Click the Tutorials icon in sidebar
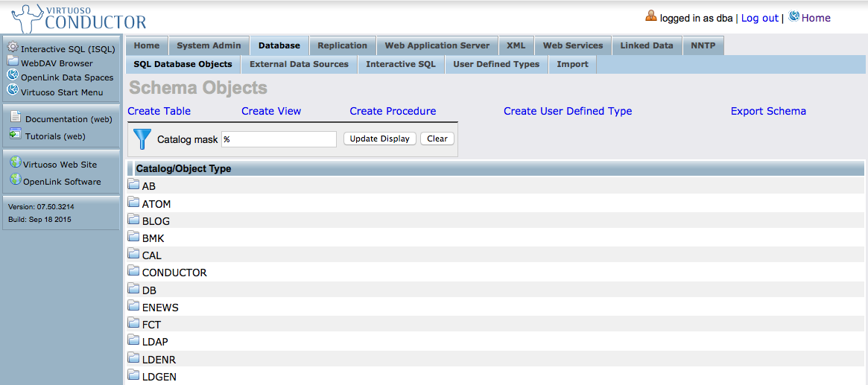This screenshot has height=385, width=868. point(16,135)
